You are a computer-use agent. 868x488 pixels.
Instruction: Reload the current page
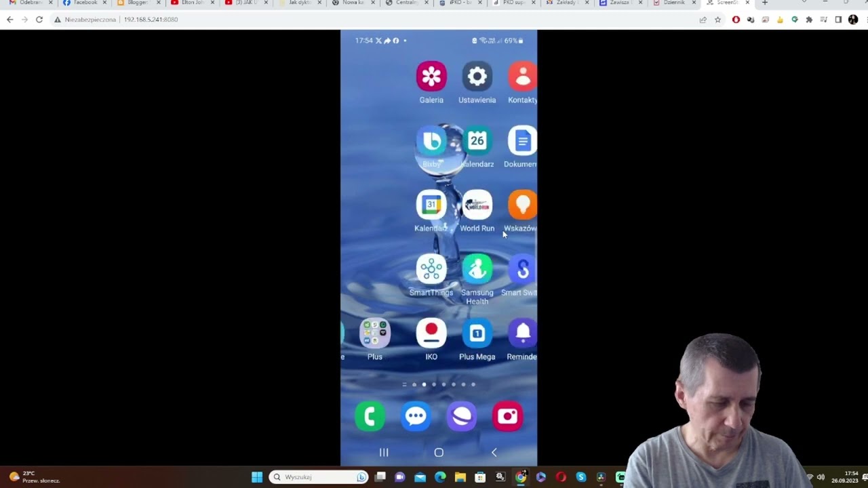[39, 20]
